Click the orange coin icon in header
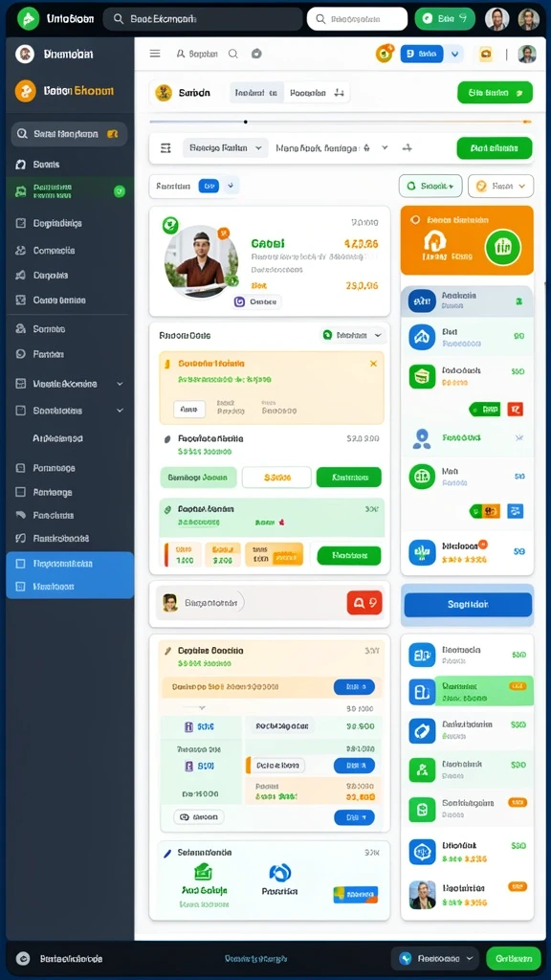This screenshot has height=980, width=551. [385, 54]
